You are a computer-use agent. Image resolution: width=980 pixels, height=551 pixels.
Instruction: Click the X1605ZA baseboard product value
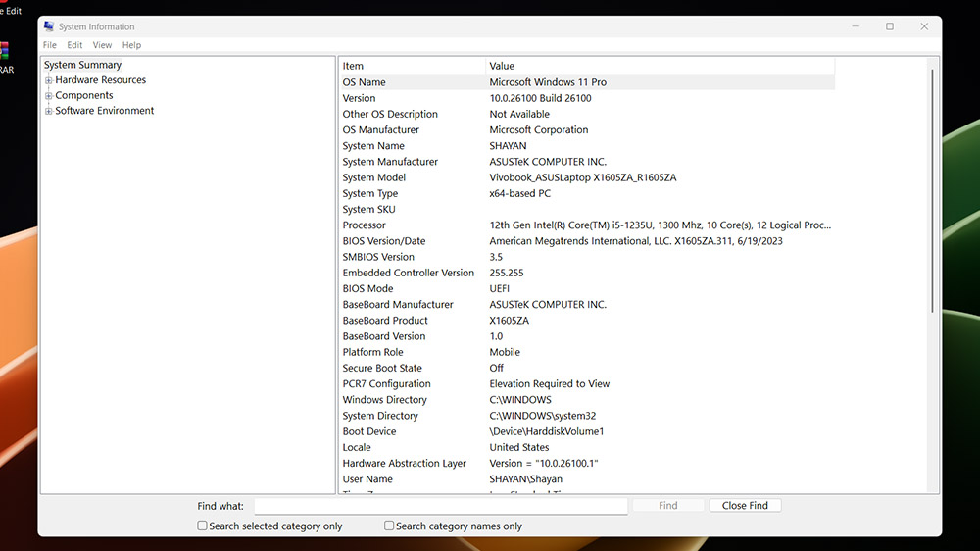coord(509,321)
